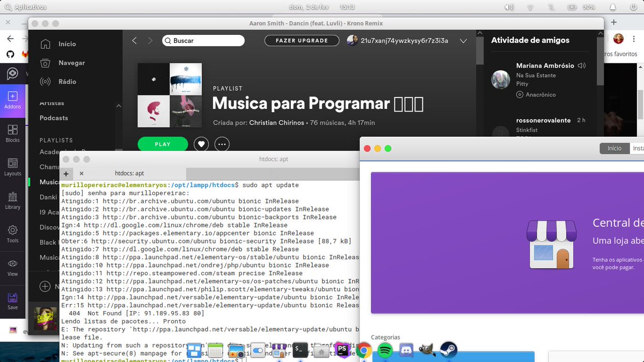Screen dimensions: 644x362
Task: Open the sound indicator in top panel
Action: coord(509,8)
